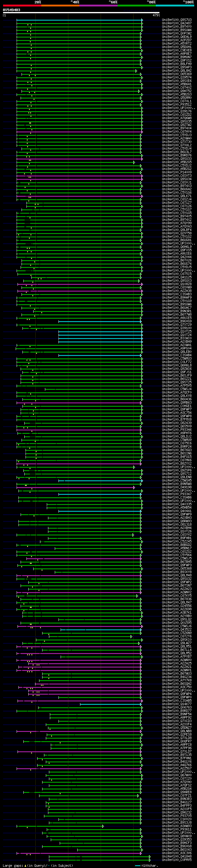
Task: Select the UniRef100_P93512 label
Action: coord(177,104)
